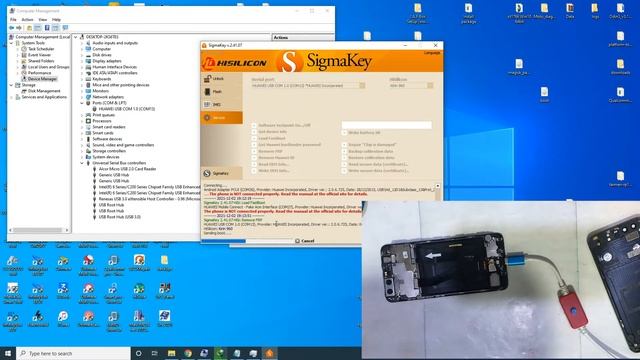This screenshot has width=640, height=360.
Task: Select HUAWEI USB COM 1.0 port device
Action: [x=127, y=109]
